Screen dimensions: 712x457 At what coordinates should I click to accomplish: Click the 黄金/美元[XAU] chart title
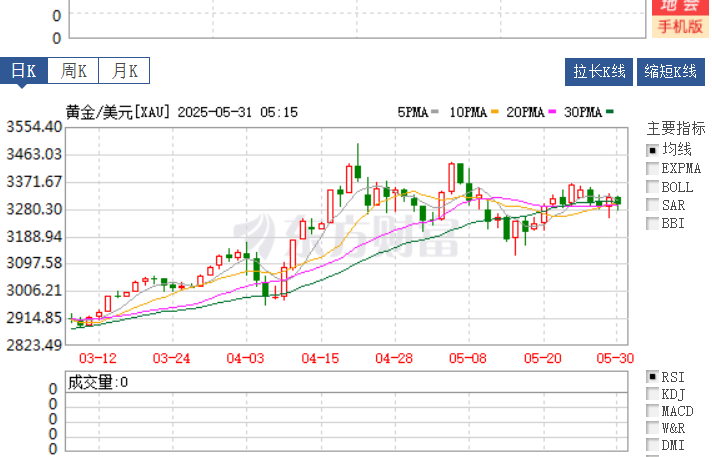(118, 112)
